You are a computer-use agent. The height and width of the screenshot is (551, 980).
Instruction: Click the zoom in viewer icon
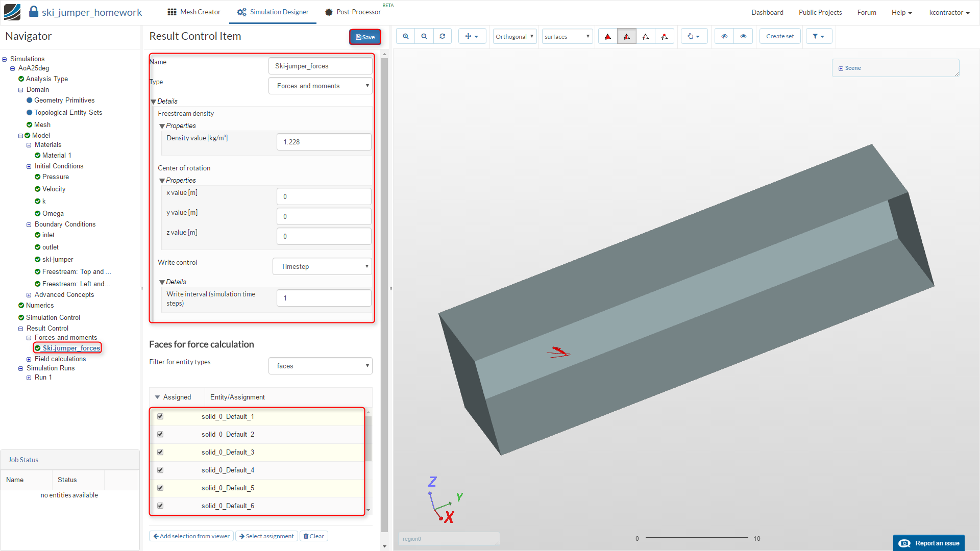pyautogui.click(x=406, y=36)
